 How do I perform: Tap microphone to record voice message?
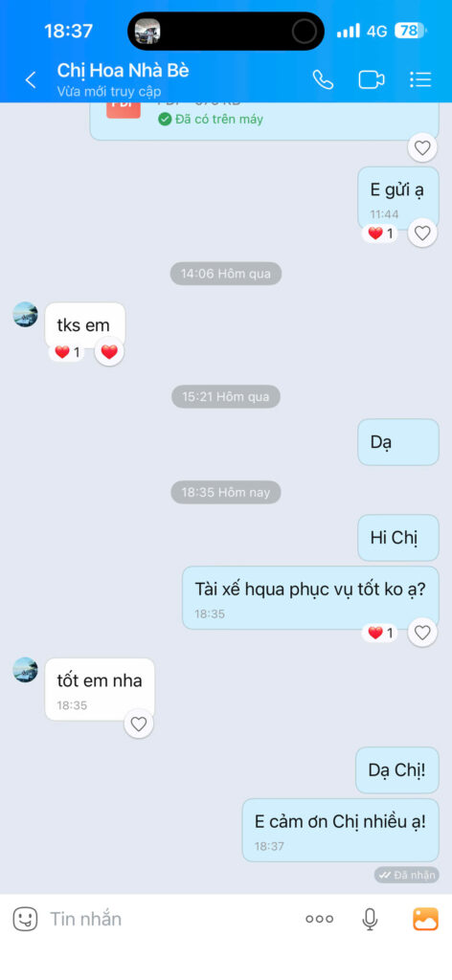[370, 919]
